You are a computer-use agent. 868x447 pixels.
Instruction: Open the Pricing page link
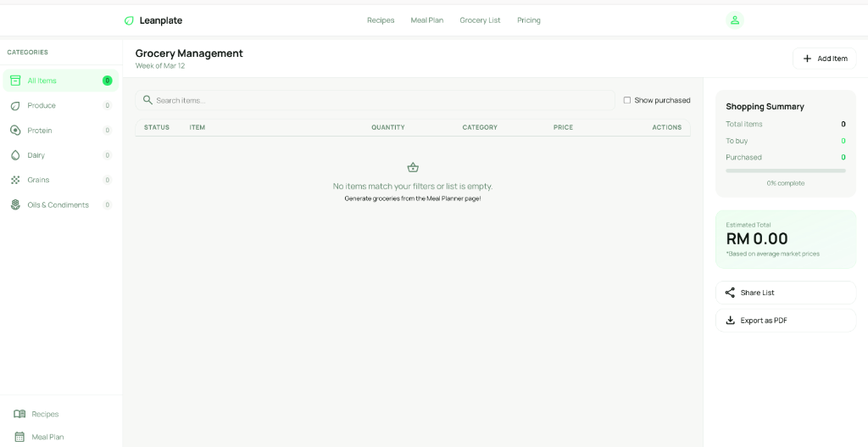[x=529, y=20]
